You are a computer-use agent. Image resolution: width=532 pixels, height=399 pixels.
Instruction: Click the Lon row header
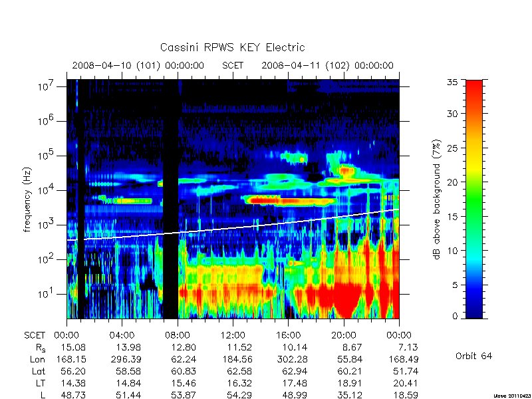point(37,359)
